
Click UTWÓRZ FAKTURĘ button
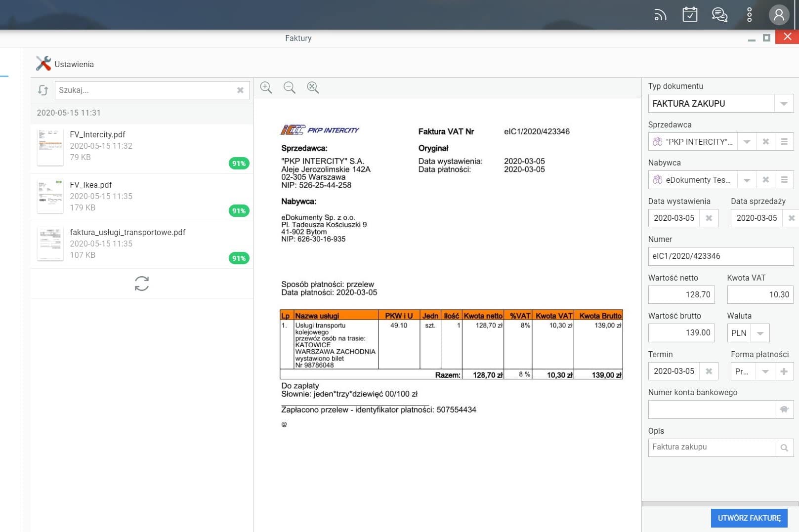click(x=749, y=518)
